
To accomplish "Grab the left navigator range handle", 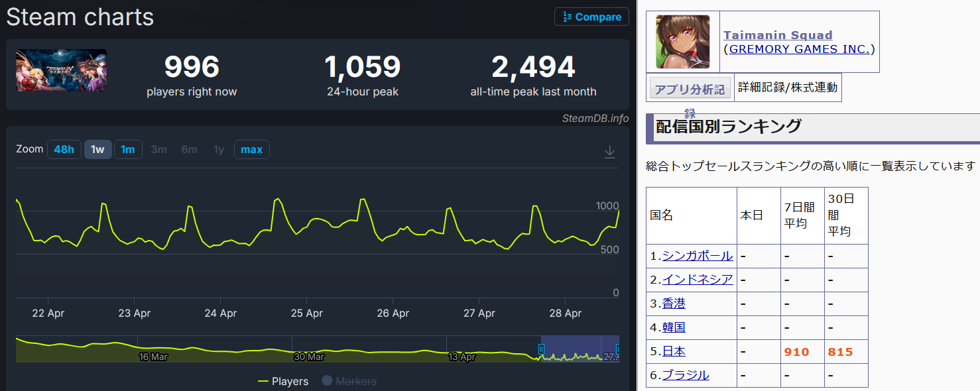I will coord(541,349).
